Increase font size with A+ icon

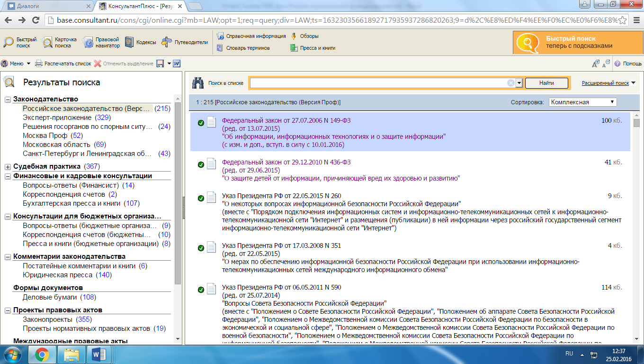coord(596,64)
